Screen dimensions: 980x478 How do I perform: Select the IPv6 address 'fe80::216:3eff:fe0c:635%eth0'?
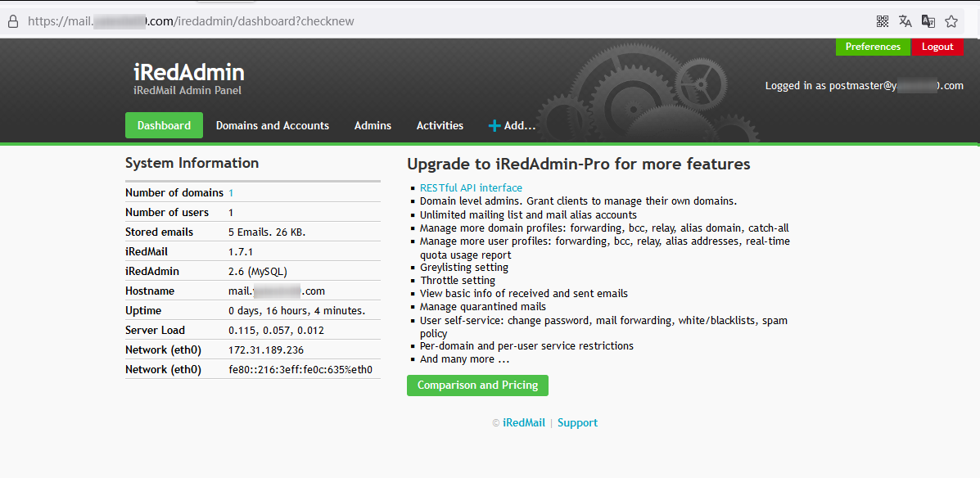300,369
